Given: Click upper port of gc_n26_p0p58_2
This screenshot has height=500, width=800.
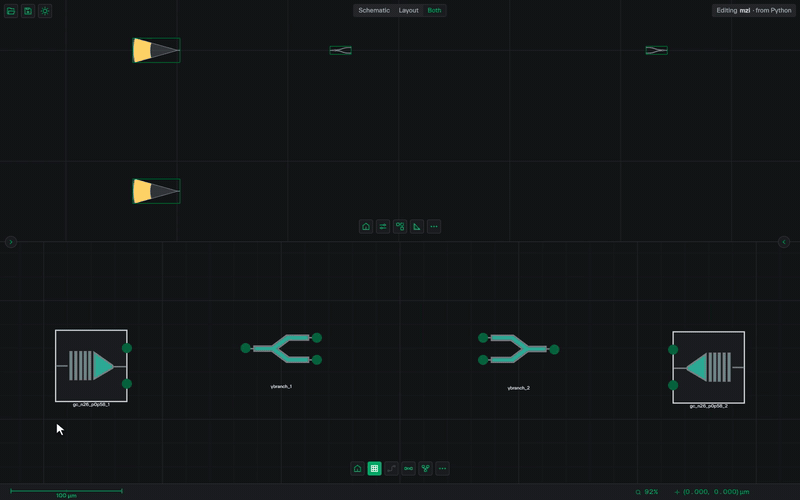Looking at the screenshot, I should click(x=673, y=349).
